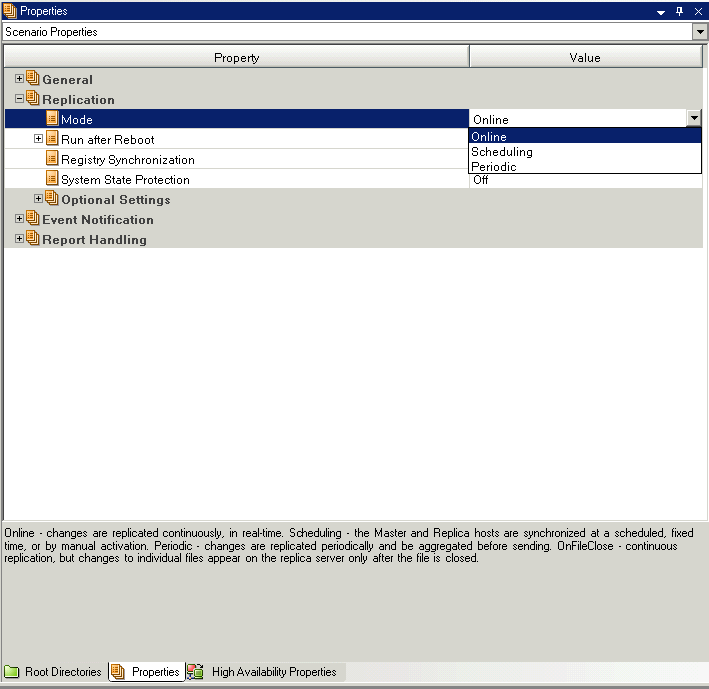Image resolution: width=709 pixels, height=689 pixels.
Task: Pin the Properties panel
Action: point(679,11)
